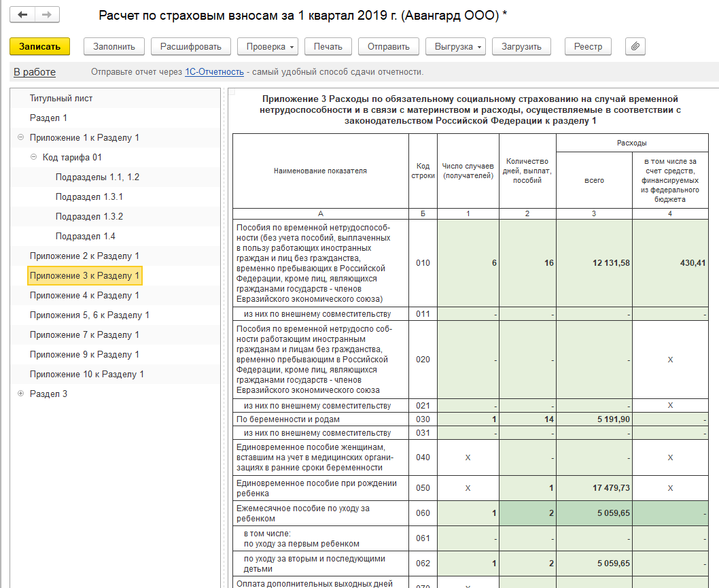This screenshot has width=719, height=588.
Task: Open Подраздел 1.3.1 in the tree
Action: (x=89, y=197)
